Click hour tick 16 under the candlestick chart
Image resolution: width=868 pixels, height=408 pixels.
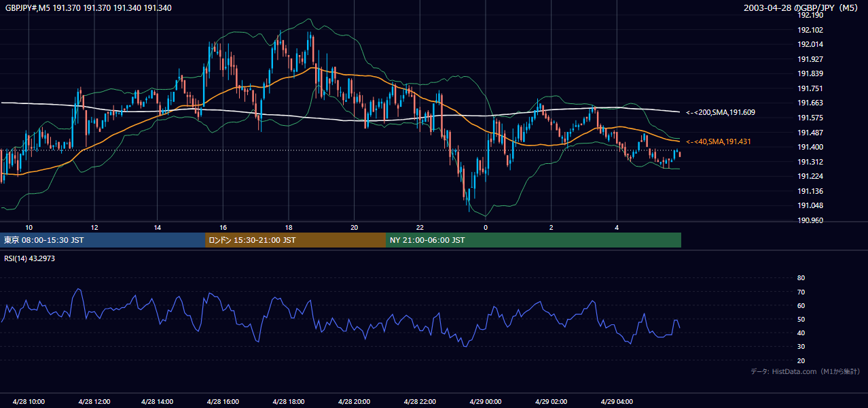(223, 227)
